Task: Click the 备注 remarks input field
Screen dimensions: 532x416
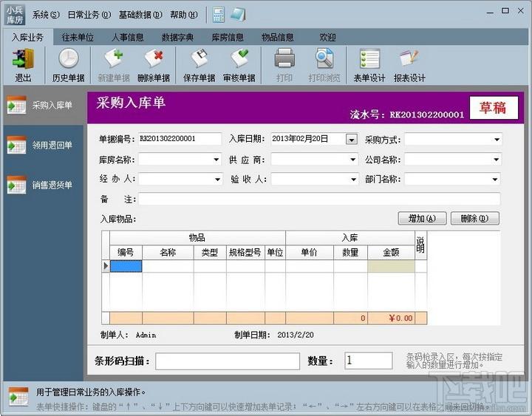Action: pyautogui.click(x=319, y=200)
